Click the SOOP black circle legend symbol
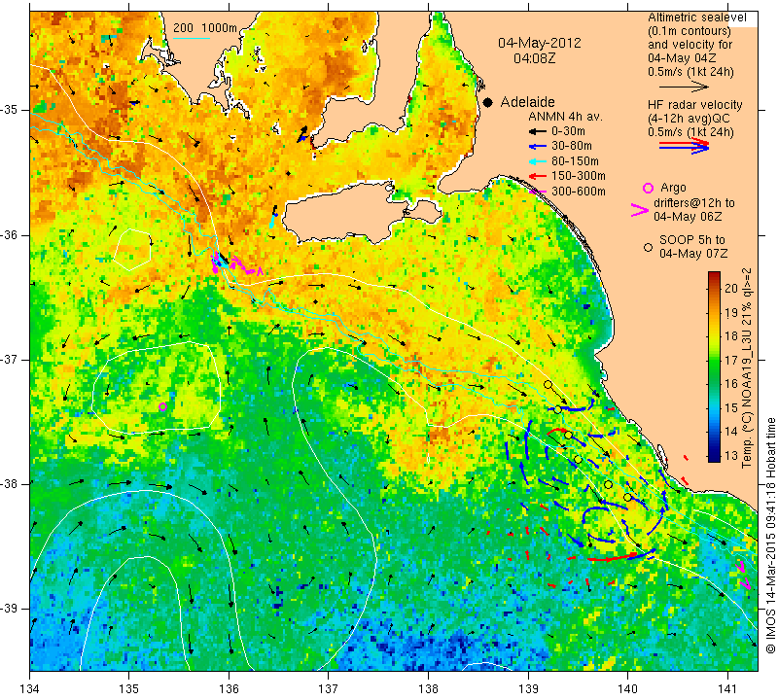 [x=648, y=247]
